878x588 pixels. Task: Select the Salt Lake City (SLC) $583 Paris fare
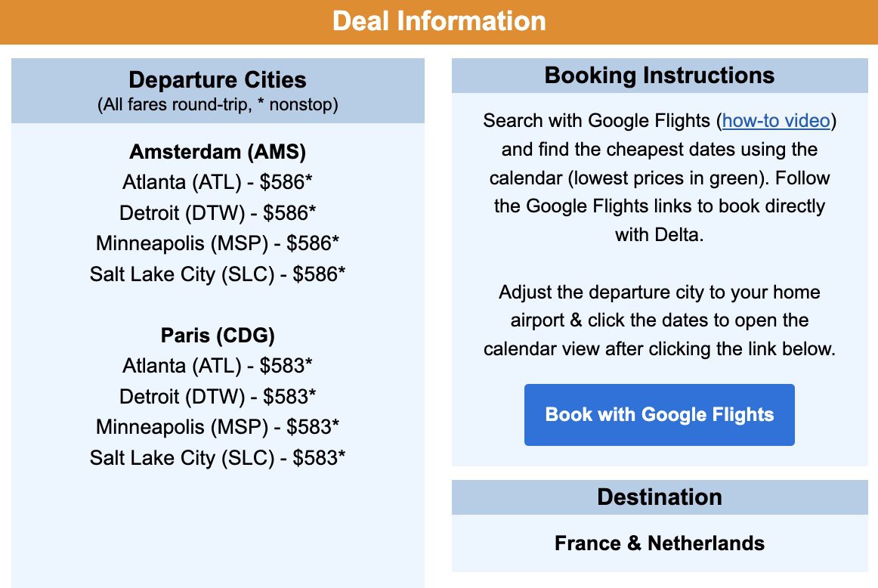coord(217,457)
